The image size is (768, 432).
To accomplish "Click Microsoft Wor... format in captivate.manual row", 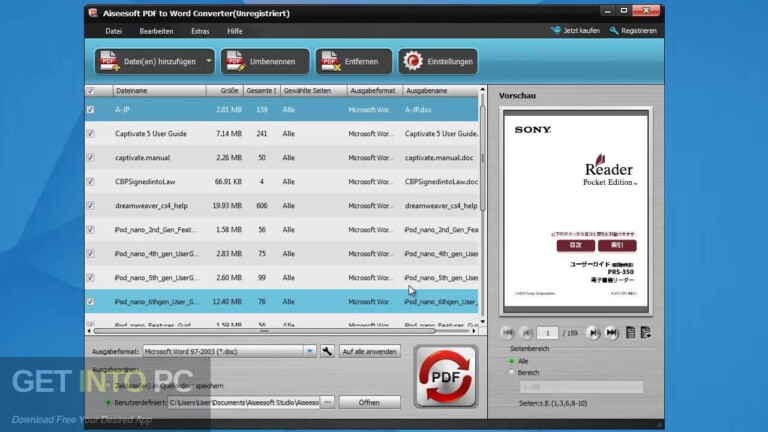I will [x=371, y=158].
